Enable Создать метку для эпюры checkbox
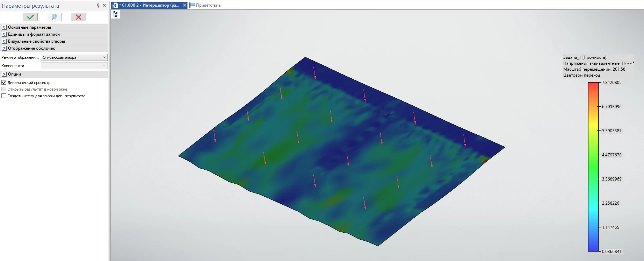The height and width of the screenshot is (261, 644). (x=4, y=96)
